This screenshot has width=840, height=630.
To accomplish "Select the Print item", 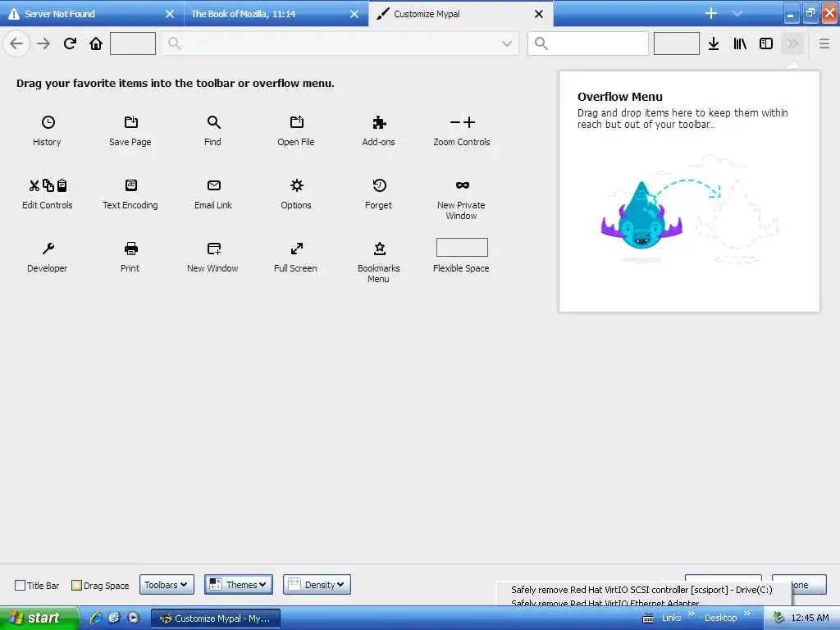I will tap(130, 257).
